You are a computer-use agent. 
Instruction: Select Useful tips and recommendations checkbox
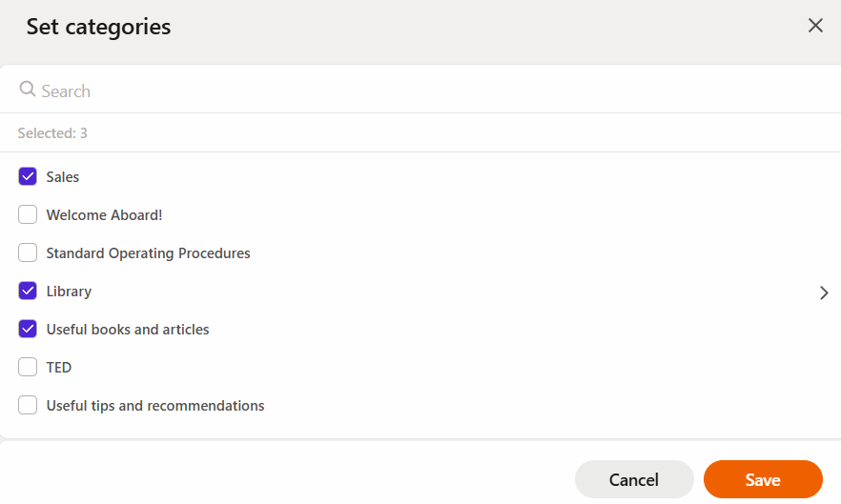click(28, 405)
